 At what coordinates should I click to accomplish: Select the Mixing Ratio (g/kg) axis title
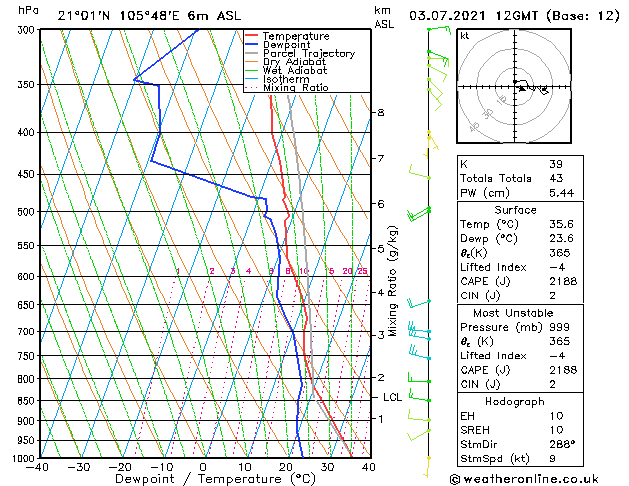tap(392, 281)
